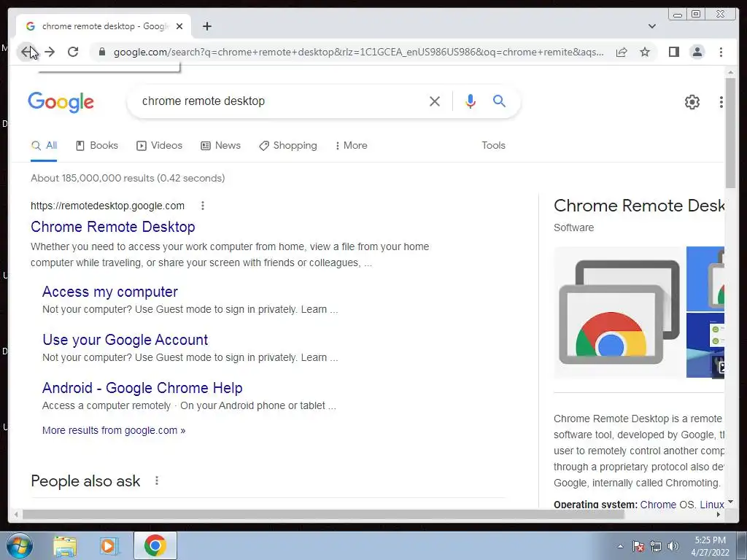Open the Windows Start button
The height and width of the screenshot is (560, 747).
[x=20, y=545]
